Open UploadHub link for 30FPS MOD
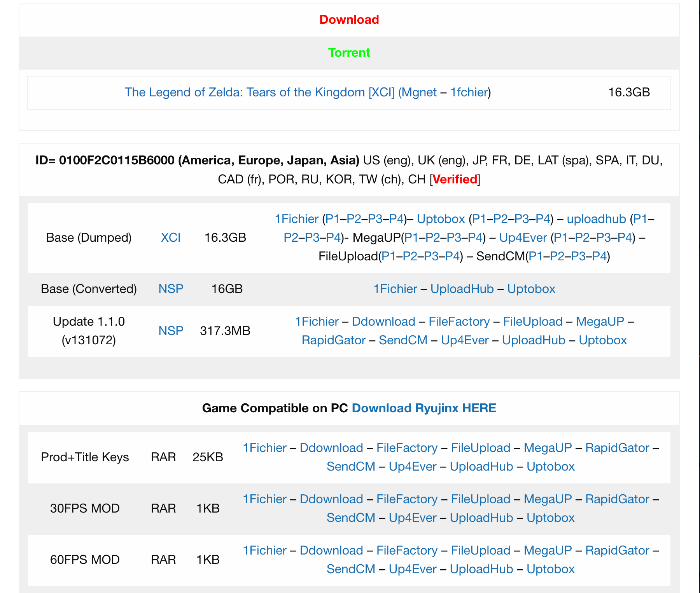This screenshot has height=593, width=700. point(481,518)
